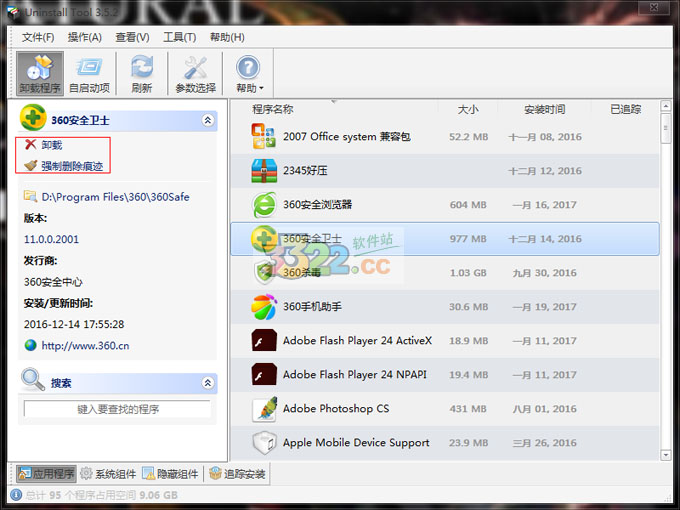Click the Uninstall Tool title bar icon

coord(13,12)
